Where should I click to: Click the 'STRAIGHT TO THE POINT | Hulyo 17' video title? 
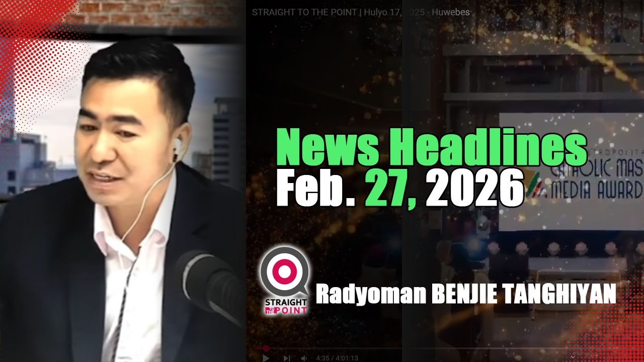pos(361,12)
